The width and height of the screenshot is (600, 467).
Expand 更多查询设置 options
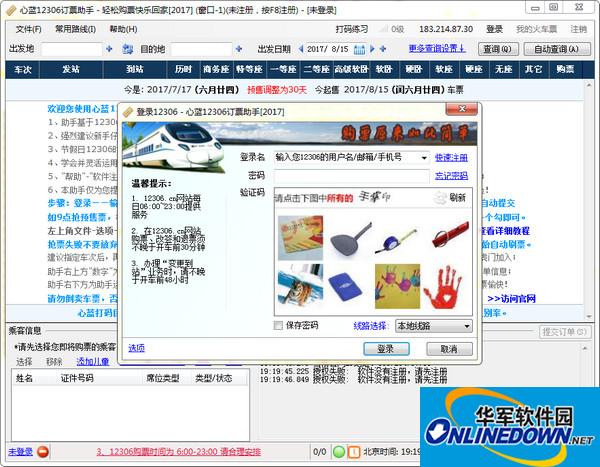(437, 49)
